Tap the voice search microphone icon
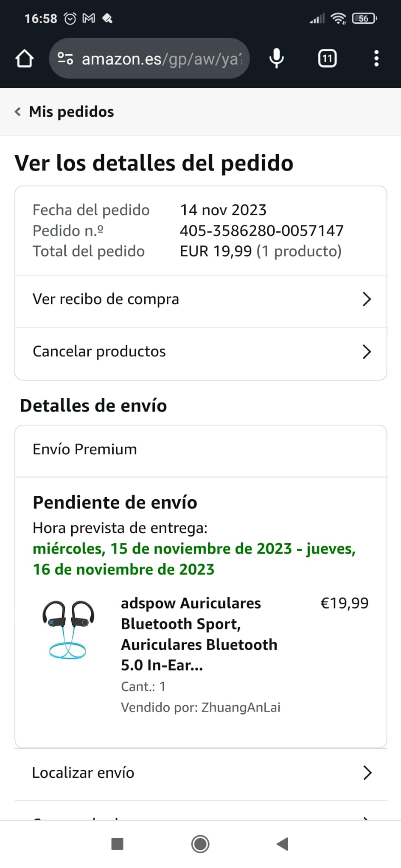The image size is (401, 868). [276, 58]
